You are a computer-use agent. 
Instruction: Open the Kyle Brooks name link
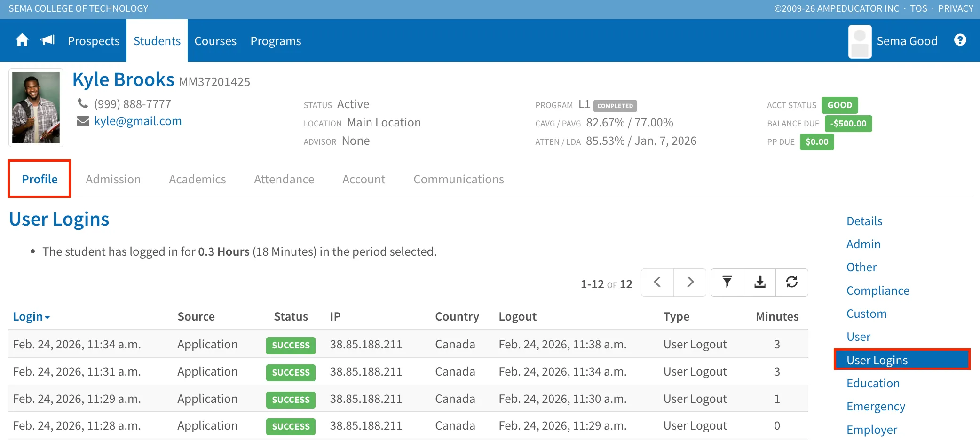click(x=123, y=80)
